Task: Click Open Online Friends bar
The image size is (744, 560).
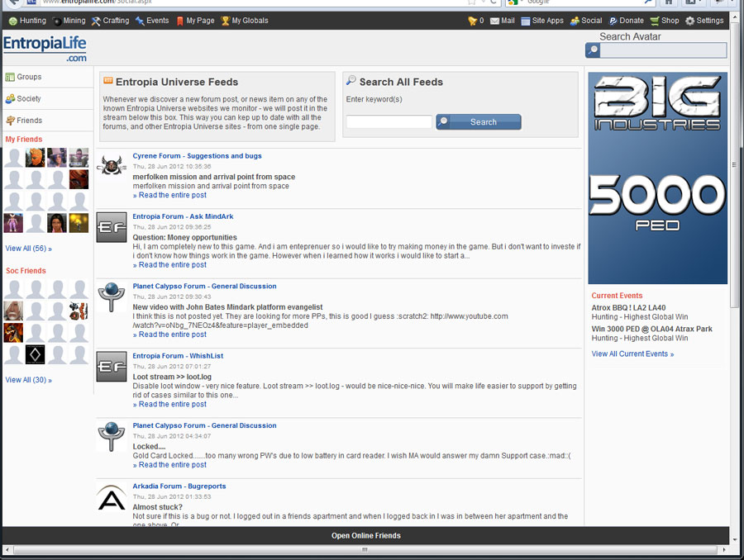Action: [366, 535]
